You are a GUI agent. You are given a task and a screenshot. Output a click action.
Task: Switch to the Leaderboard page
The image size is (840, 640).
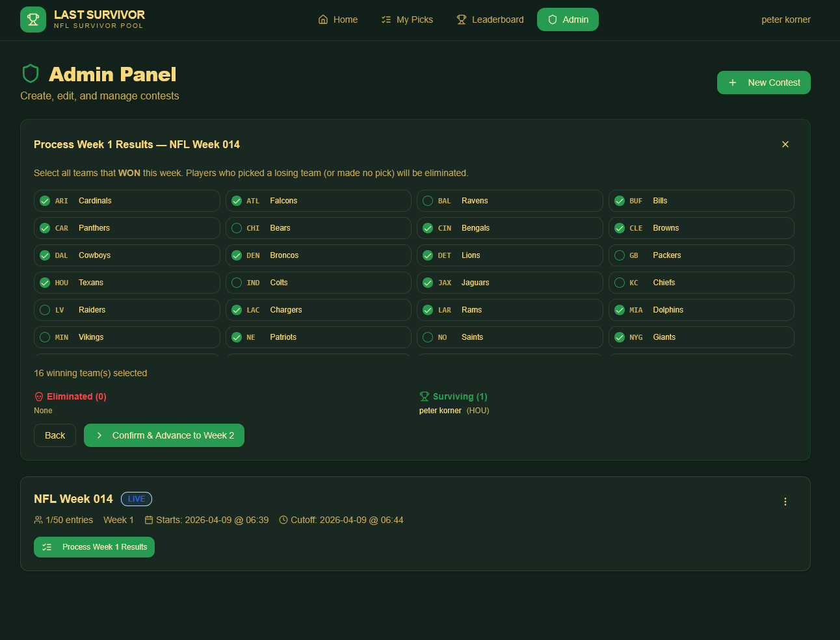490,19
